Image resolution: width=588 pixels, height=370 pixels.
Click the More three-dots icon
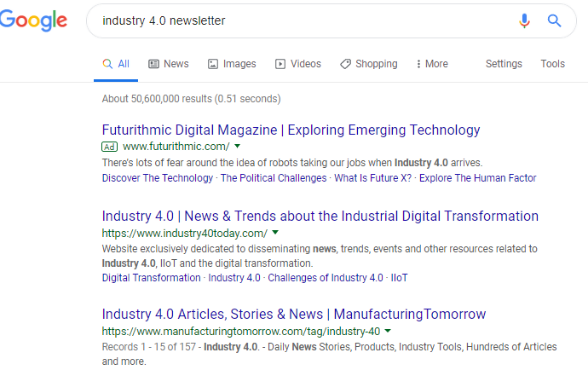point(418,64)
